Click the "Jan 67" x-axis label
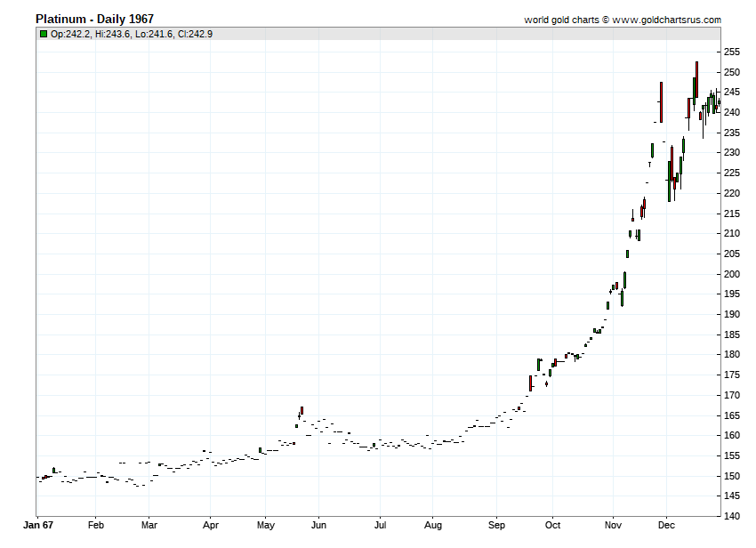756x548 pixels. 38,526
